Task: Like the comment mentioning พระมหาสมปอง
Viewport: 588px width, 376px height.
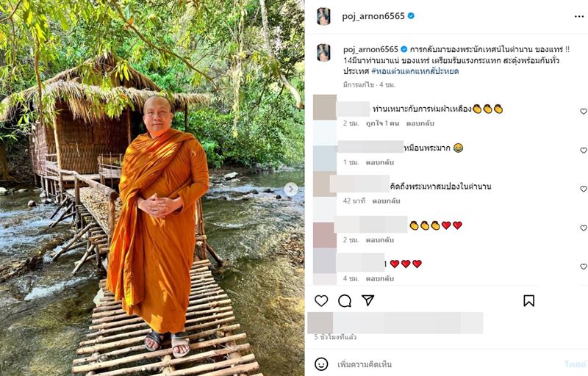Action: tap(584, 189)
